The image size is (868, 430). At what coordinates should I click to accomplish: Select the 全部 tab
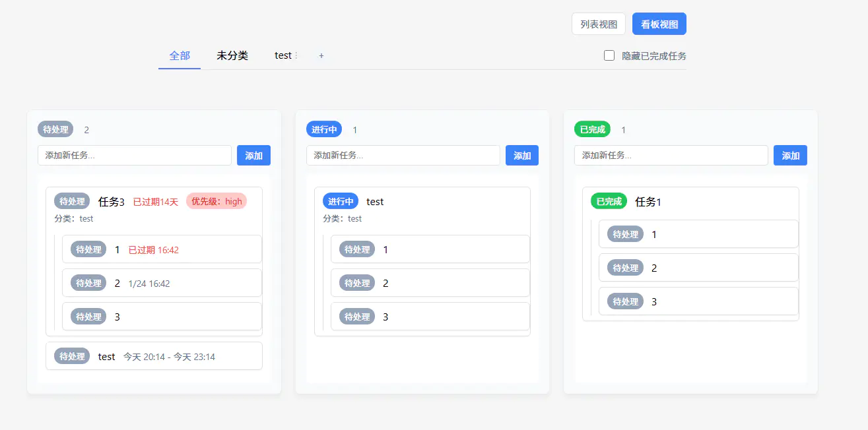pos(180,56)
